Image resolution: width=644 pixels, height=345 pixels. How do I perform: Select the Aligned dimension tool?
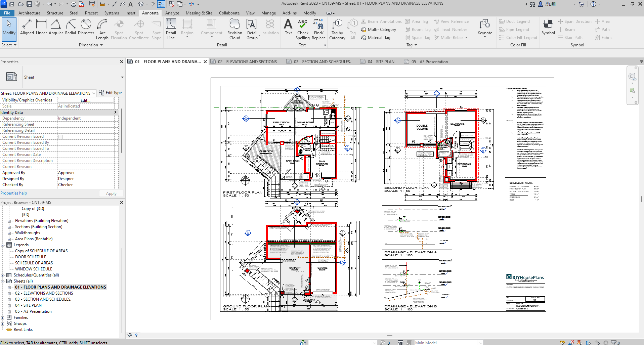[x=27, y=27]
